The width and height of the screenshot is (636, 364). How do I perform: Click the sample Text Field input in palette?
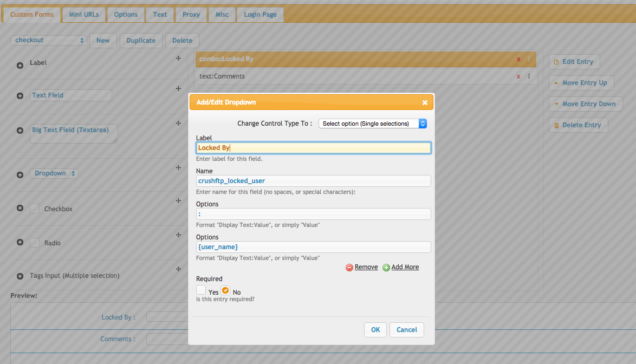coord(71,95)
